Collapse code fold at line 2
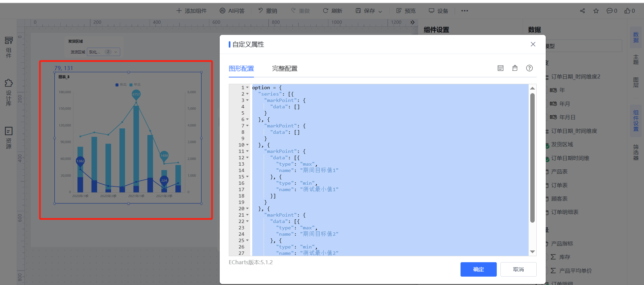This screenshot has width=644, height=285. point(248,94)
